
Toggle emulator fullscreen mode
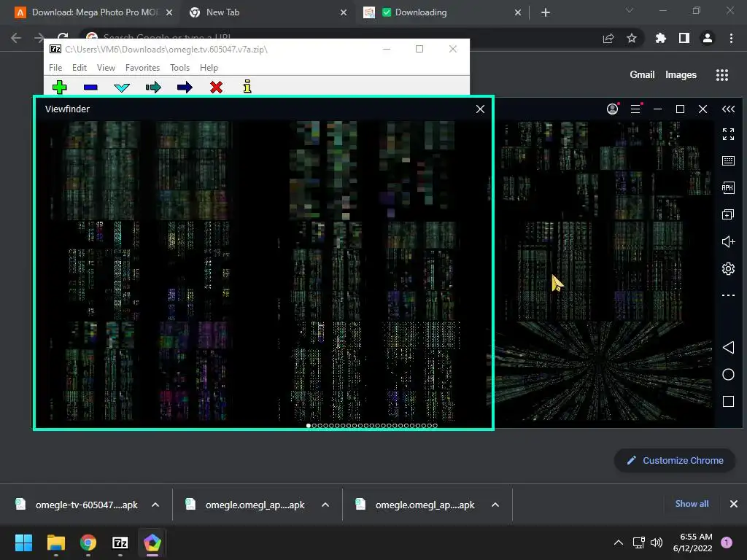coord(728,134)
